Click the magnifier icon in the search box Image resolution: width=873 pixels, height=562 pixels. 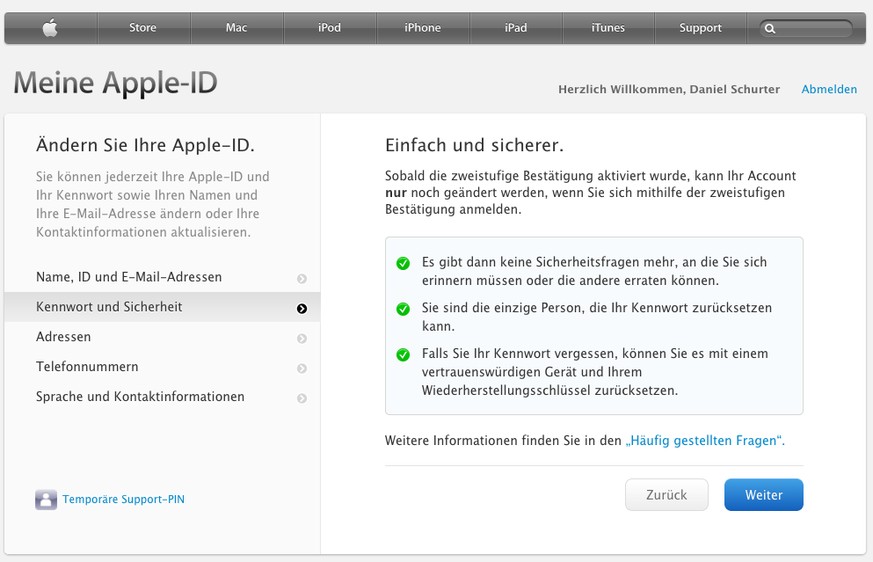(770, 28)
